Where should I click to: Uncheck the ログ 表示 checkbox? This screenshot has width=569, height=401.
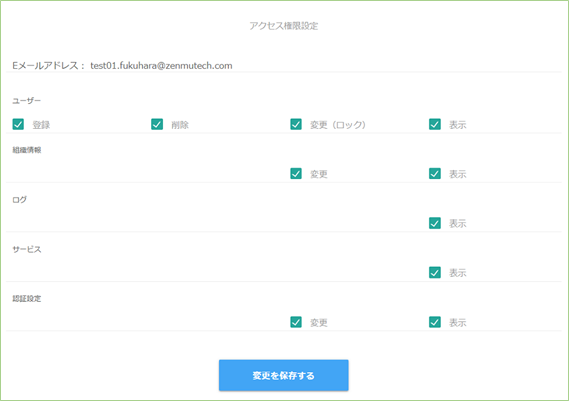pos(435,223)
